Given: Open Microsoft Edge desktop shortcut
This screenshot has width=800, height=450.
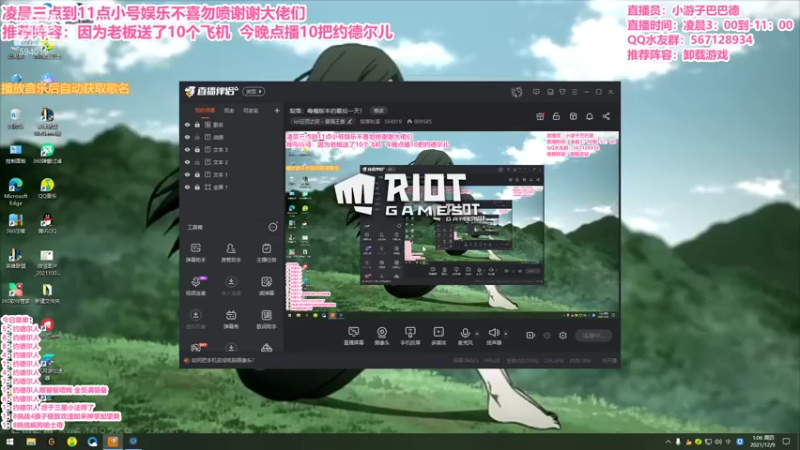Looking at the screenshot, I should 15,191.
